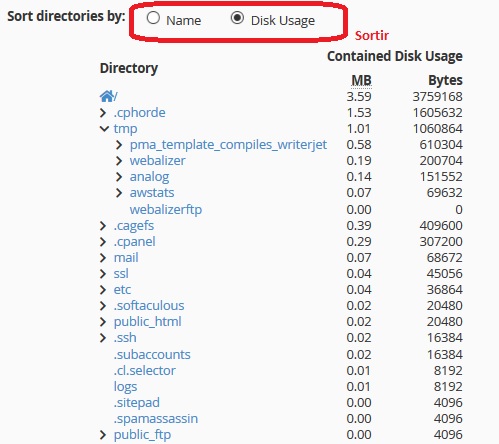Open the mail directory link
The width and height of the screenshot is (499, 444).
point(126,258)
